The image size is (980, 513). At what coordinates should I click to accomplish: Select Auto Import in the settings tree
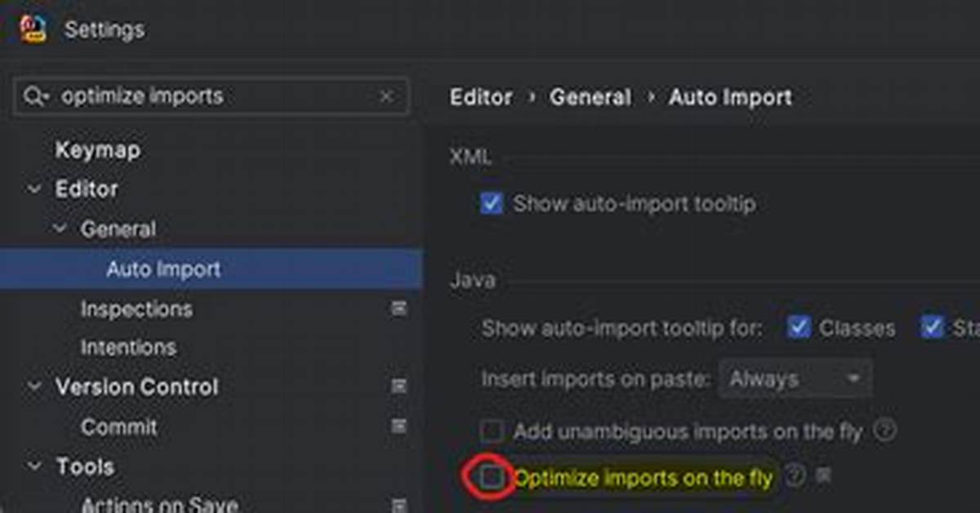pos(163,270)
